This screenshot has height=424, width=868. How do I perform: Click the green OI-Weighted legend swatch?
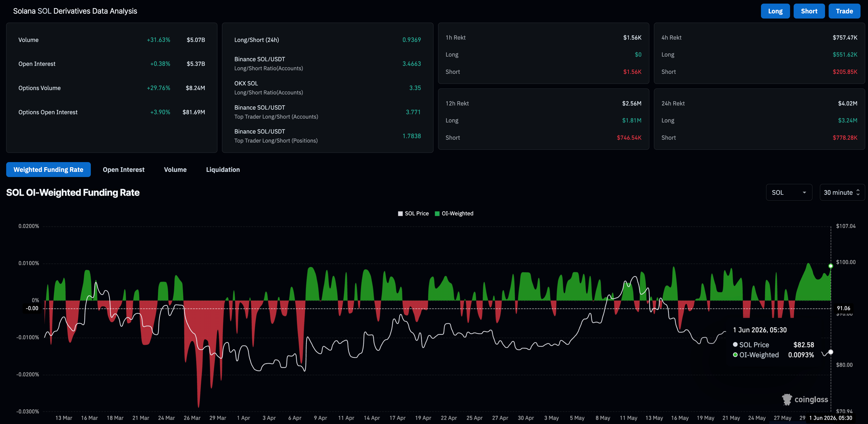[437, 214]
